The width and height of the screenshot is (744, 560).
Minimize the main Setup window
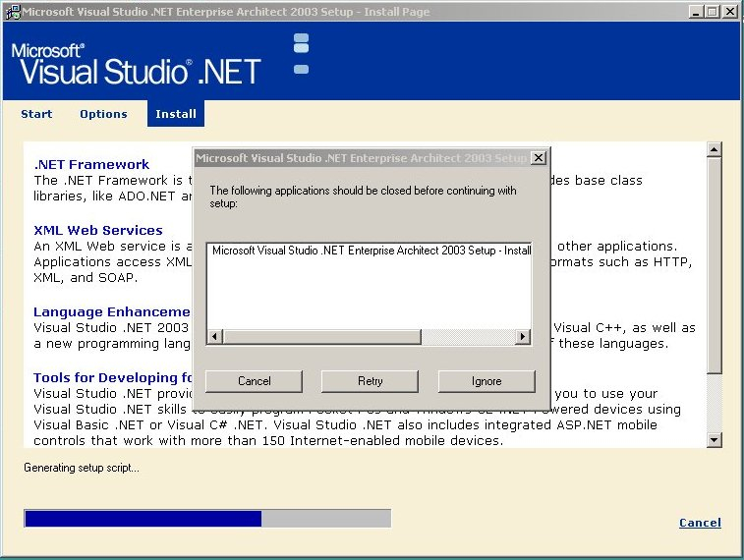coord(696,12)
